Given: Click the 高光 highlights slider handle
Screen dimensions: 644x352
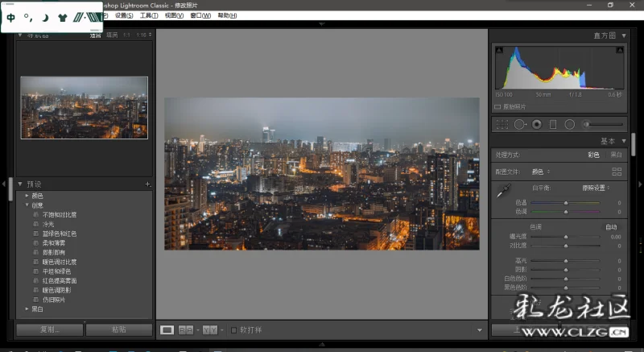Looking at the screenshot, I should (566, 261).
